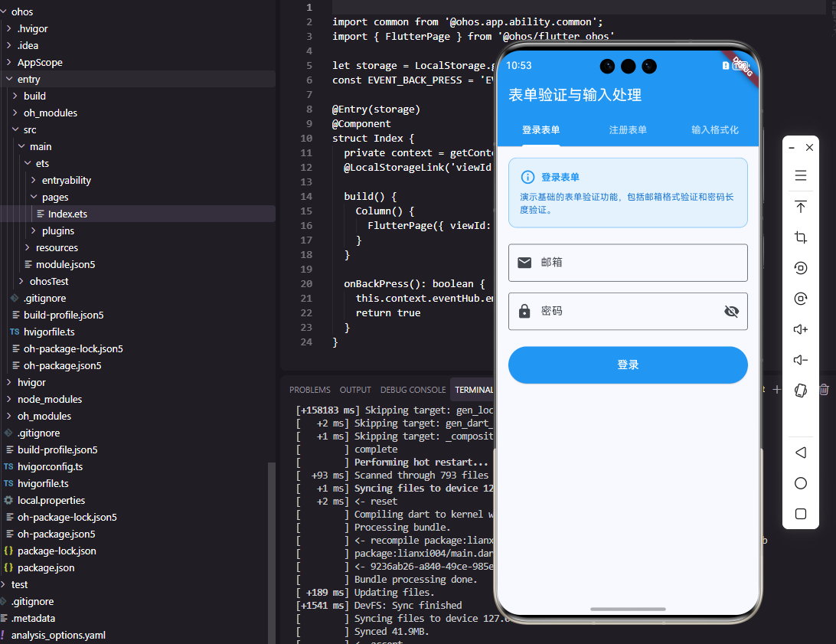Click the 'Performing hot restart...' terminal line
This screenshot has height=644, width=836.
pyautogui.click(x=420, y=463)
